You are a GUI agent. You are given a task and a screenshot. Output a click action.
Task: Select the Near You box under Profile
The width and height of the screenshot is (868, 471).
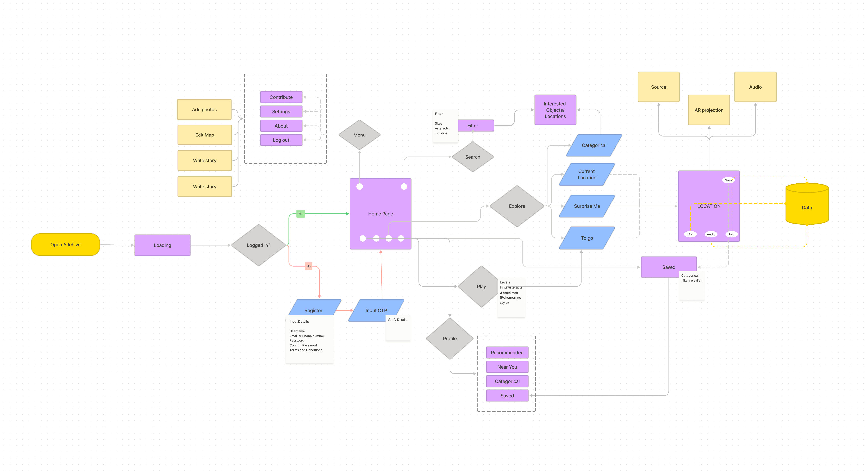click(507, 367)
